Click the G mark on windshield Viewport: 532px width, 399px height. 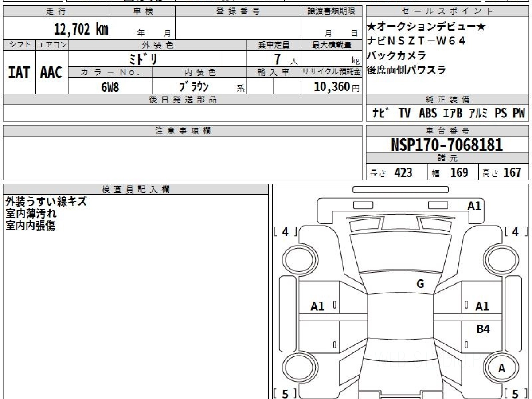tap(420, 284)
